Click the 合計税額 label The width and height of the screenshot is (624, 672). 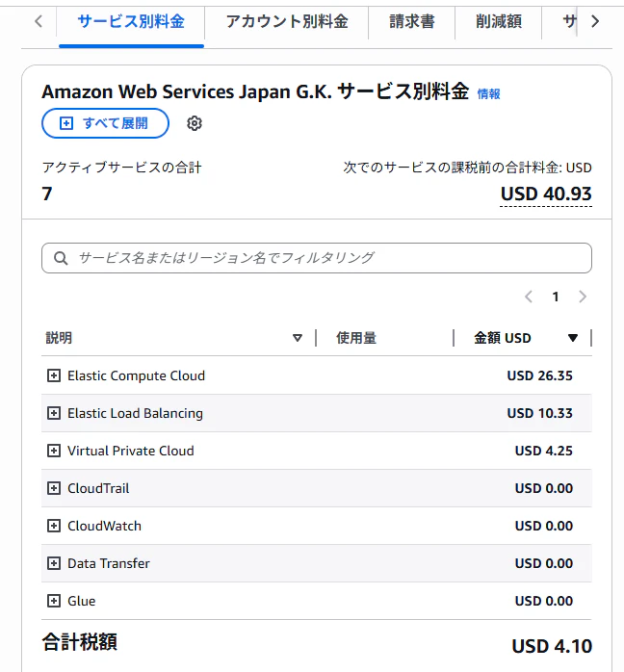coord(79,642)
